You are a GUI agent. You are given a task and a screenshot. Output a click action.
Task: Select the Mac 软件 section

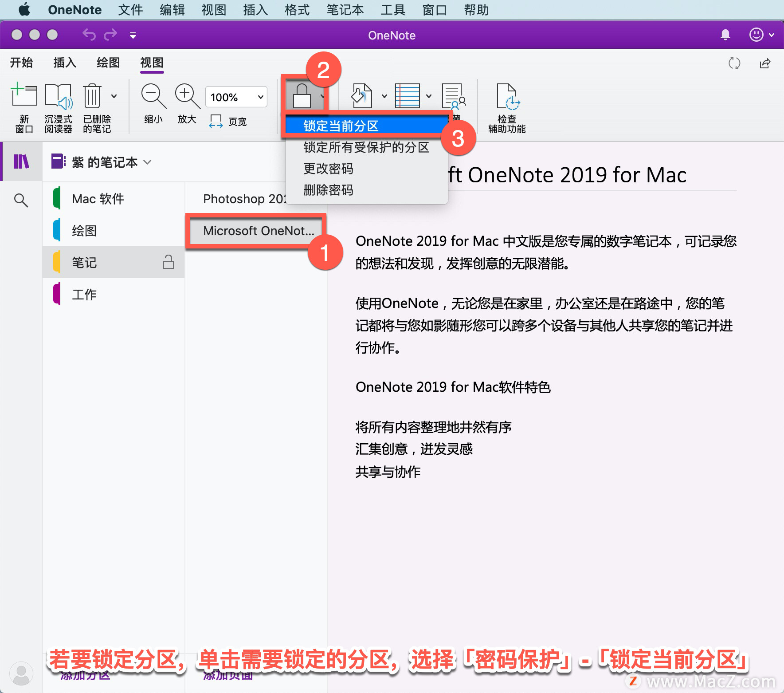tap(114, 198)
